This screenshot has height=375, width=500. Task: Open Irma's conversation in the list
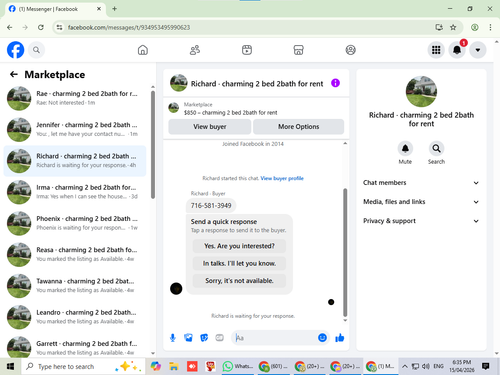[x=75, y=192]
